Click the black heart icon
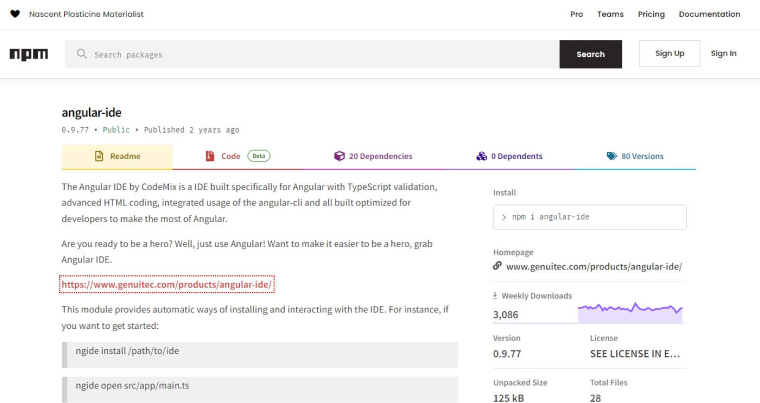760x403 pixels. pyautogui.click(x=15, y=14)
